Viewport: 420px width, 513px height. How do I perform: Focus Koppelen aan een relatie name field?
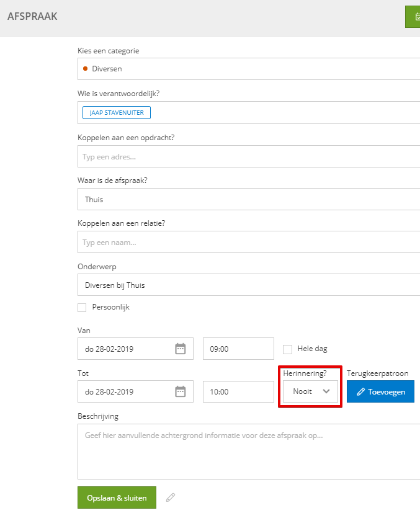click(x=249, y=242)
